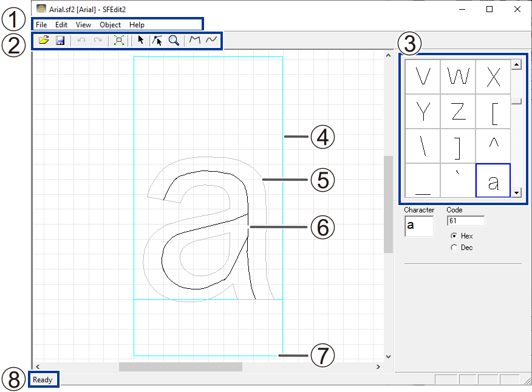Image resolution: width=532 pixels, height=392 pixels.
Task: Pick the X character thumbnail
Action: [493, 77]
